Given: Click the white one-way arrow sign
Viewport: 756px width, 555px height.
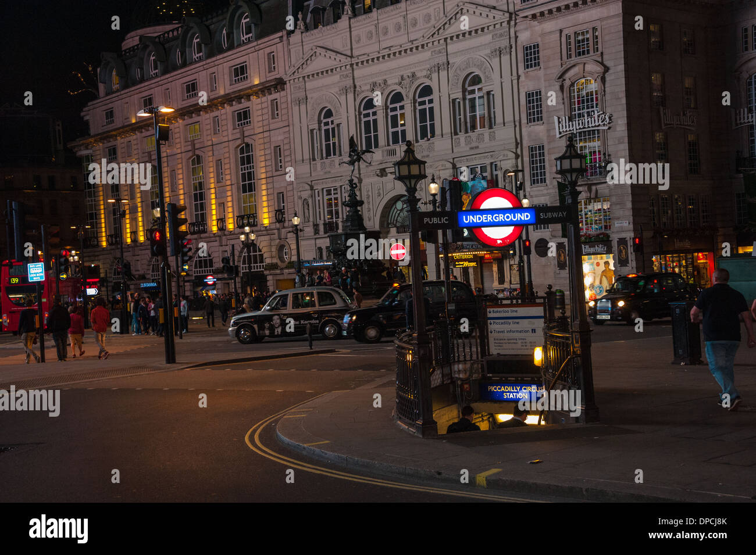Looking at the screenshot, I should click(92, 291).
